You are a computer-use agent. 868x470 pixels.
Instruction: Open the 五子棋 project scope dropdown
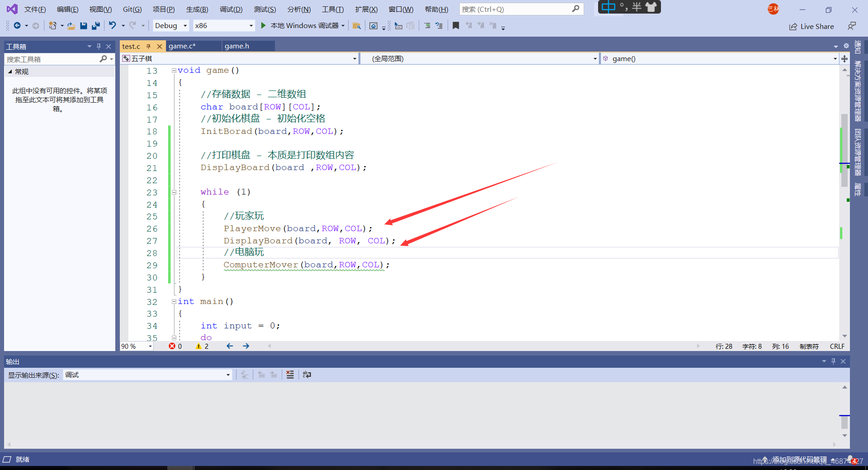tap(240, 59)
